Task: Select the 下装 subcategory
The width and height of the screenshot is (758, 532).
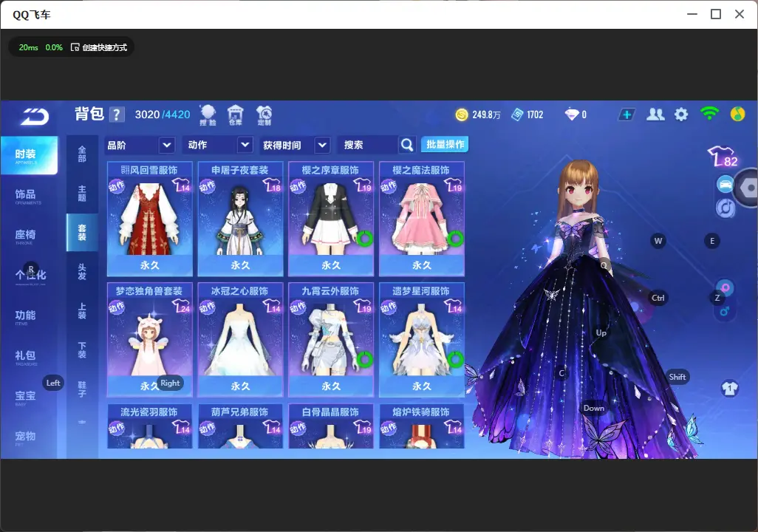Action: 82,350
